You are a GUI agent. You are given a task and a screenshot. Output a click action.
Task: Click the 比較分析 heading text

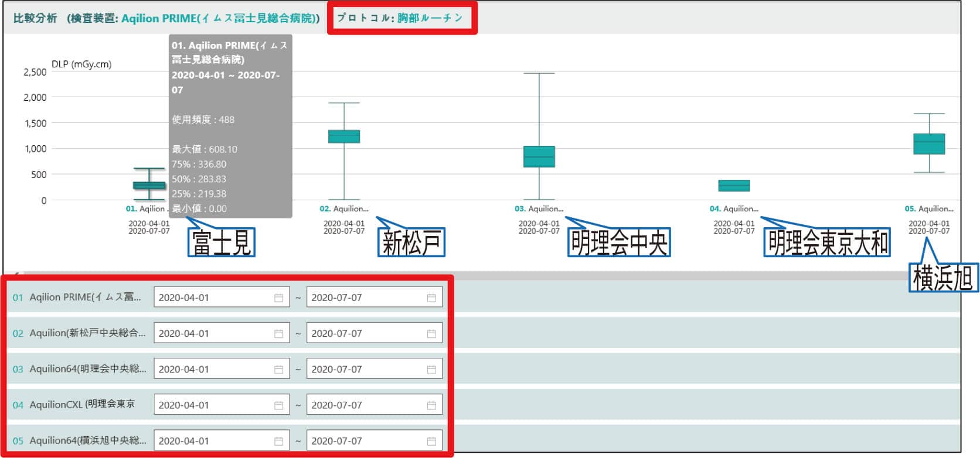pyautogui.click(x=35, y=18)
